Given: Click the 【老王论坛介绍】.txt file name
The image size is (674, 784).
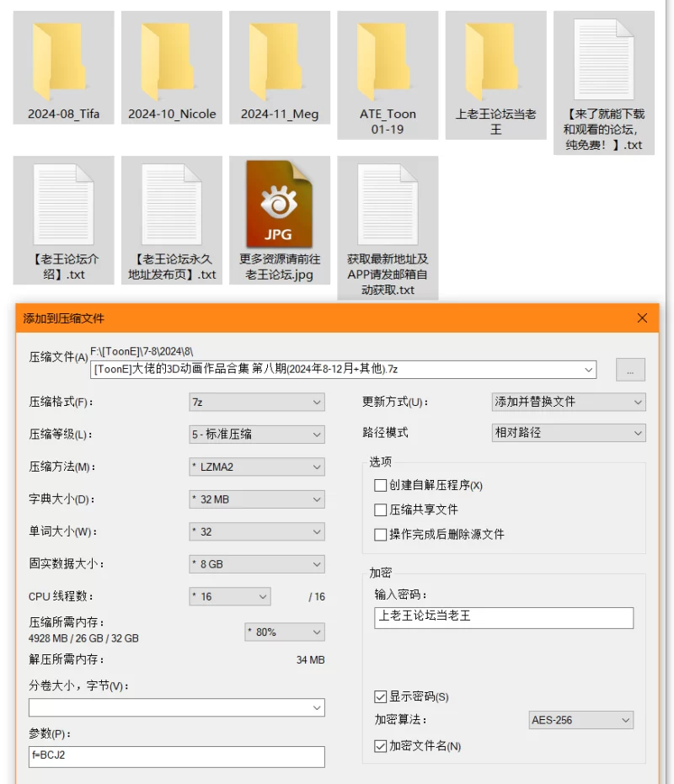Looking at the screenshot, I should click(x=63, y=266).
